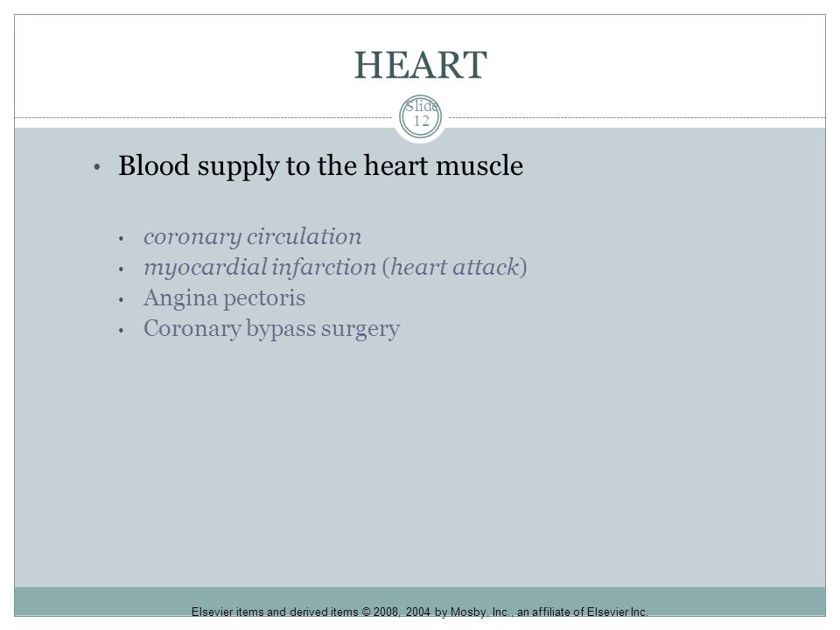Select the HEART slide title

coord(421,66)
